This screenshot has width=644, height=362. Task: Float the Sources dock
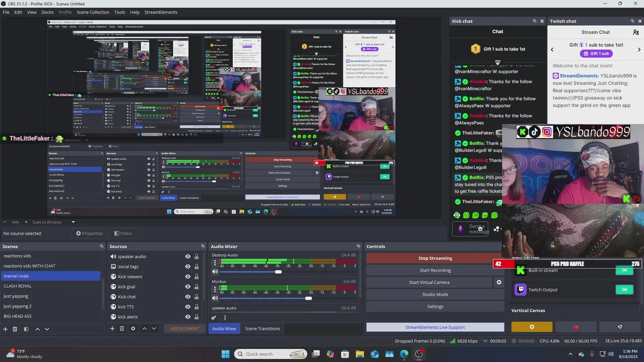point(203,246)
